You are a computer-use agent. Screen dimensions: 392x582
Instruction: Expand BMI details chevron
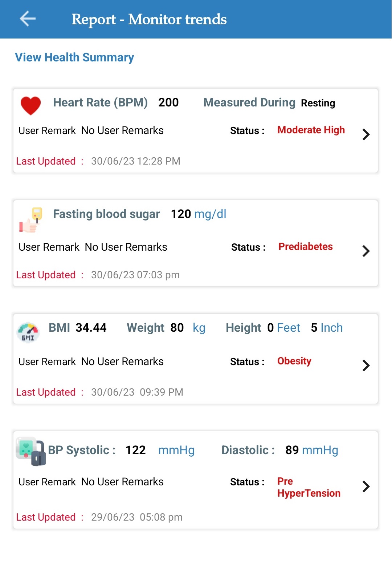[366, 365]
